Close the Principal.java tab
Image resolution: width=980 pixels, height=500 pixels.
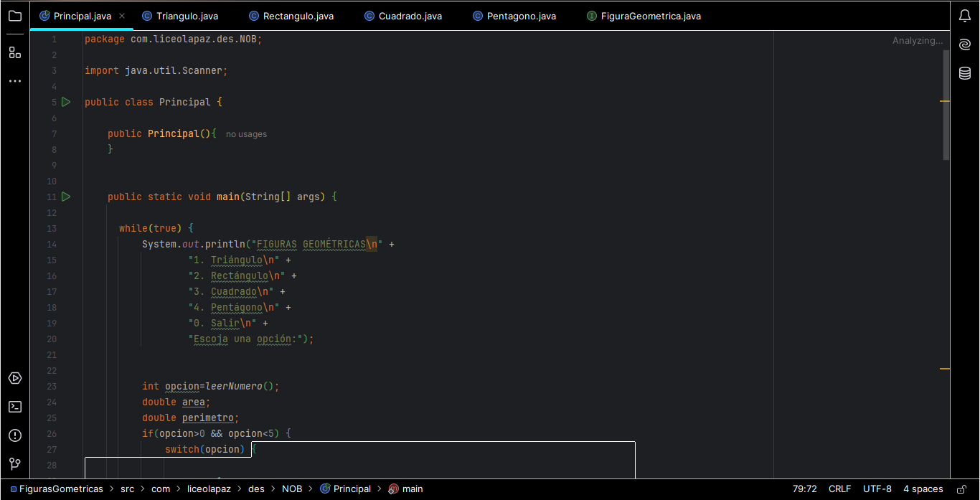coord(121,16)
